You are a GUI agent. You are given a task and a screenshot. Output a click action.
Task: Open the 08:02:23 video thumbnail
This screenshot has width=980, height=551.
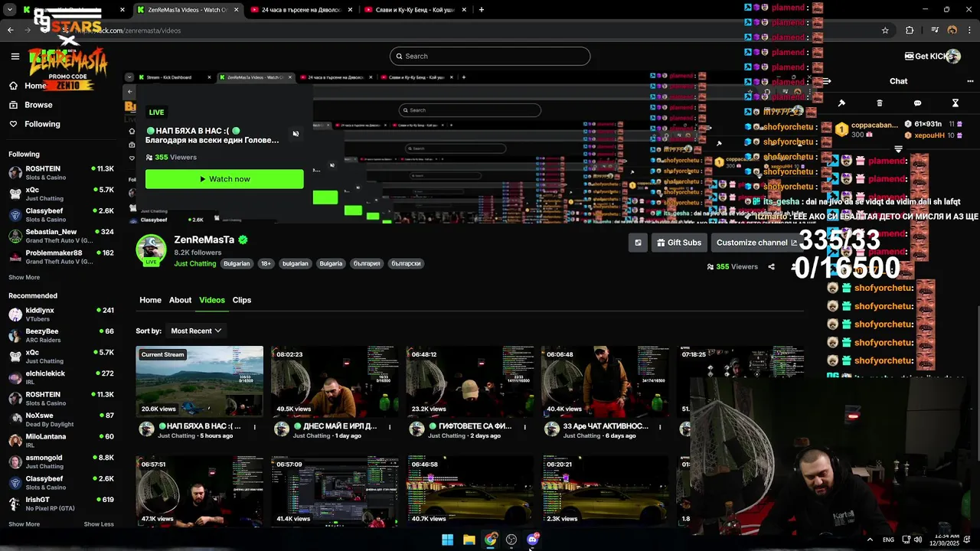click(335, 381)
